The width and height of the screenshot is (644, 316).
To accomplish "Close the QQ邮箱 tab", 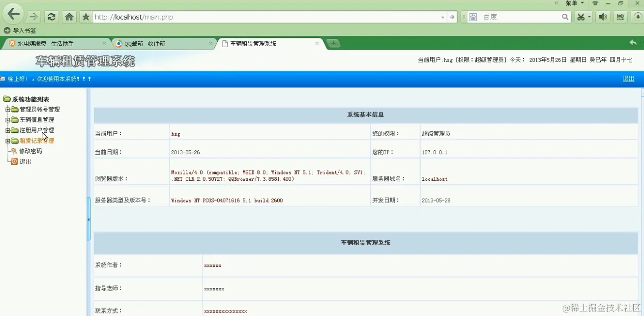I will (x=210, y=43).
